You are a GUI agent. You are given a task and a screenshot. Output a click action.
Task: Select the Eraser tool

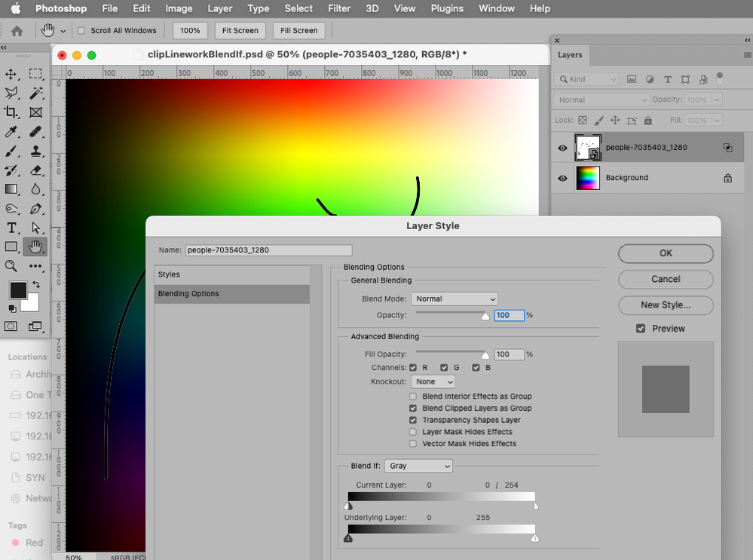pyautogui.click(x=35, y=170)
